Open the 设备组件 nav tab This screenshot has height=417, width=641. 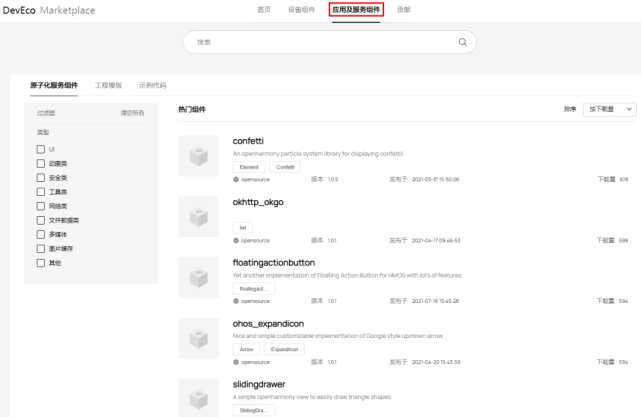pyautogui.click(x=302, y=10)
